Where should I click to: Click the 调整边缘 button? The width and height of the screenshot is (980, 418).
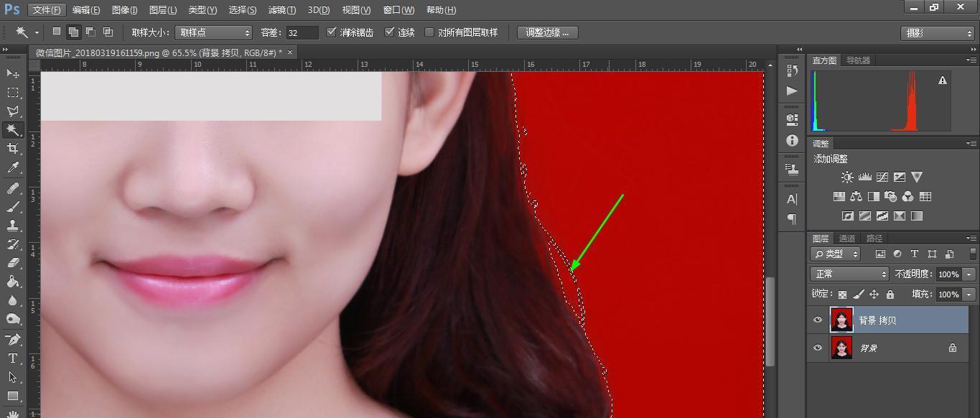coord(547,32)
